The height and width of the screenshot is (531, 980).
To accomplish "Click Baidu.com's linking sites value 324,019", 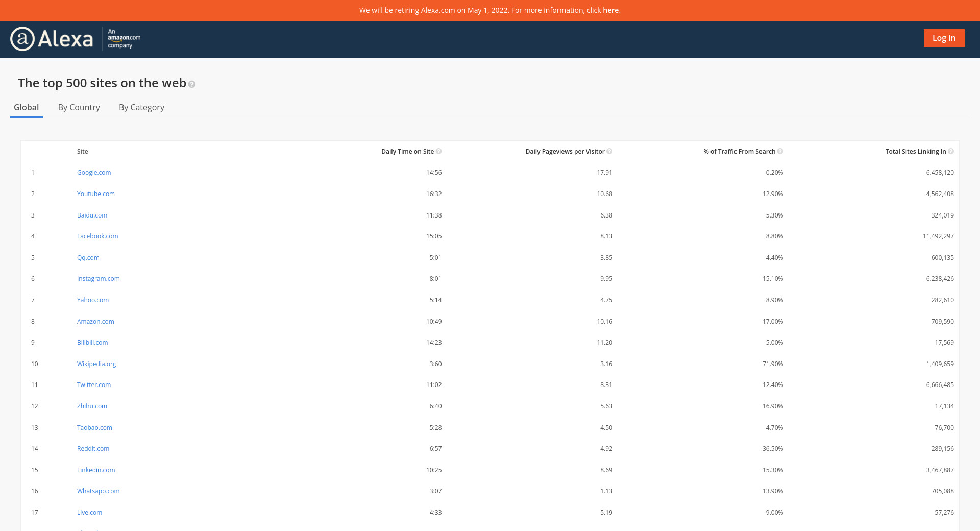I will (943, 215).
